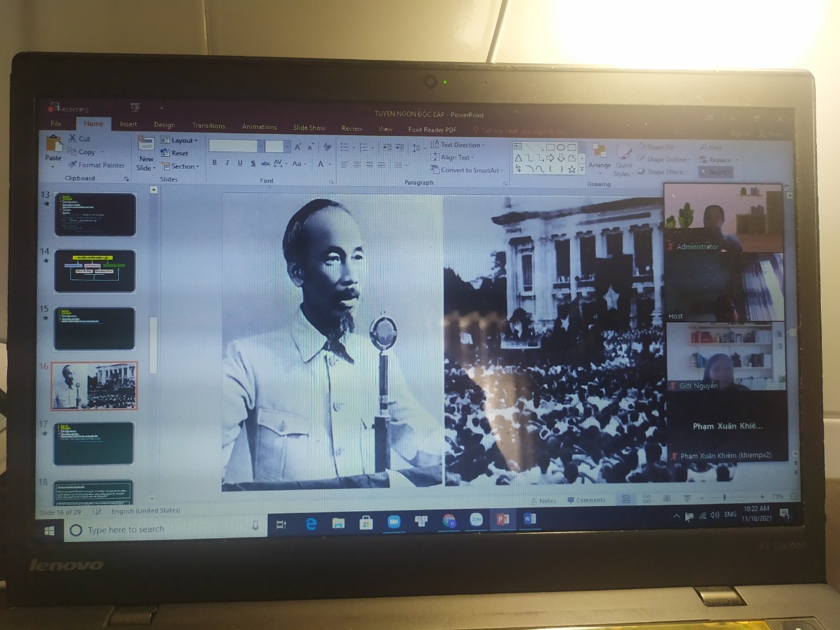Click Find in Editing group
840x630 pixels.
(711, 147)
